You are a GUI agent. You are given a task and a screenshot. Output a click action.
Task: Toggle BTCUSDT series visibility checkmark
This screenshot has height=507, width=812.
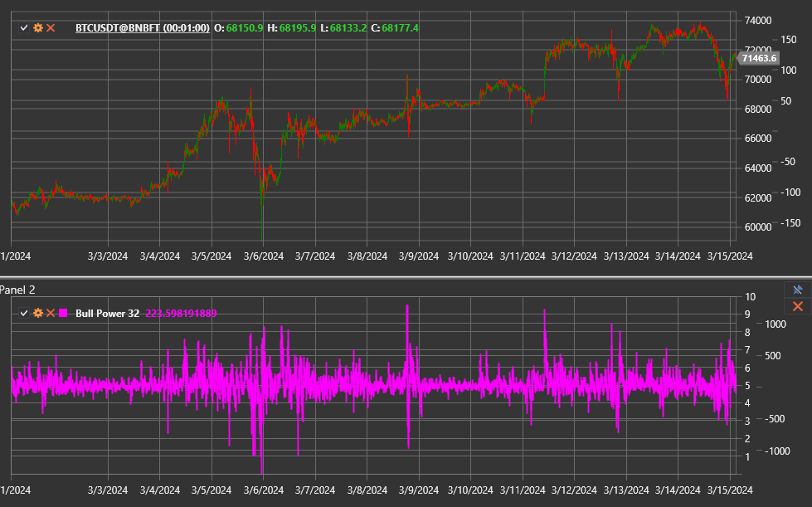[24, 27]
